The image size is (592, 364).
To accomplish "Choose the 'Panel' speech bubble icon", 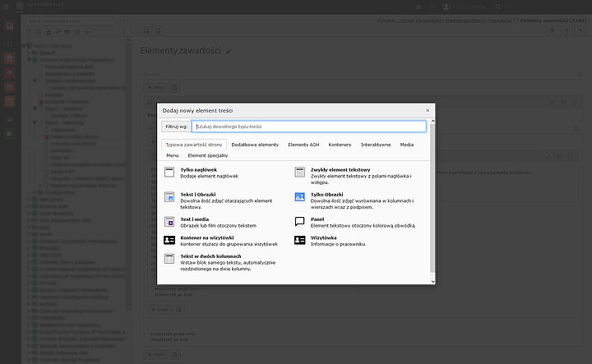I will pyautogui.click(x=300, y=221).
